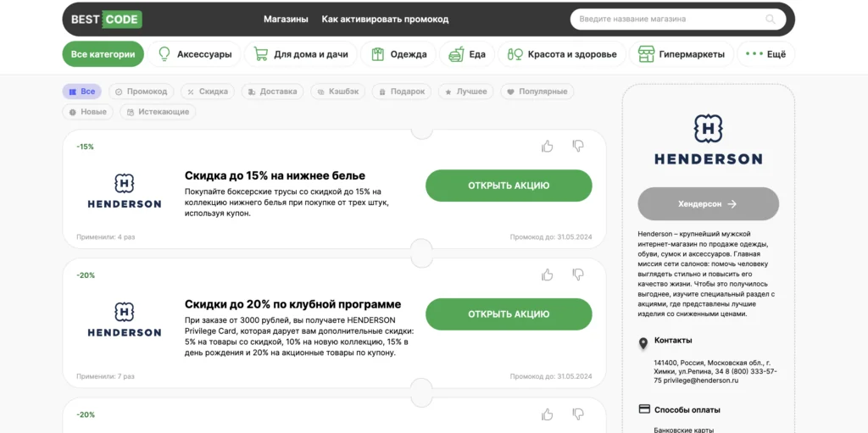
Task: Click thumbs up on the third offer card
Action: tap(548, 414)
